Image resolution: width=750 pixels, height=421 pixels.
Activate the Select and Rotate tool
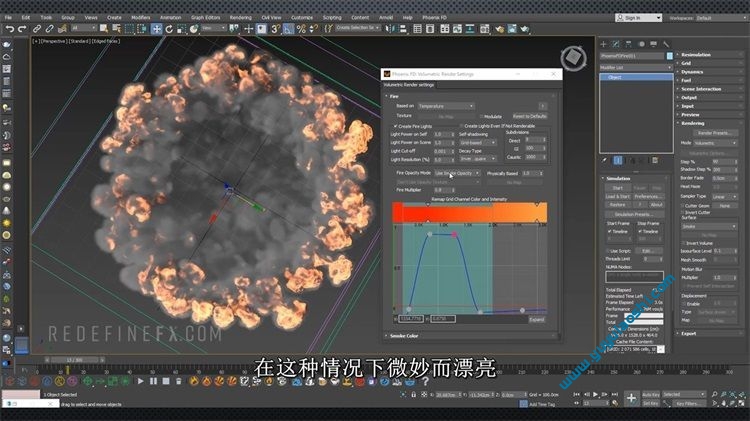(x=169, y=29)
